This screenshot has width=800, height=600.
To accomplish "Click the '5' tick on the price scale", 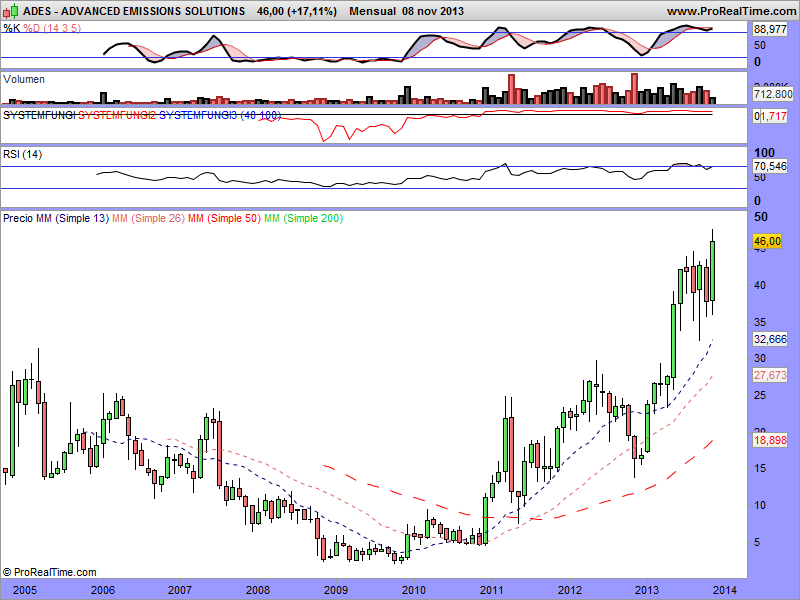I will pos(757,542).
